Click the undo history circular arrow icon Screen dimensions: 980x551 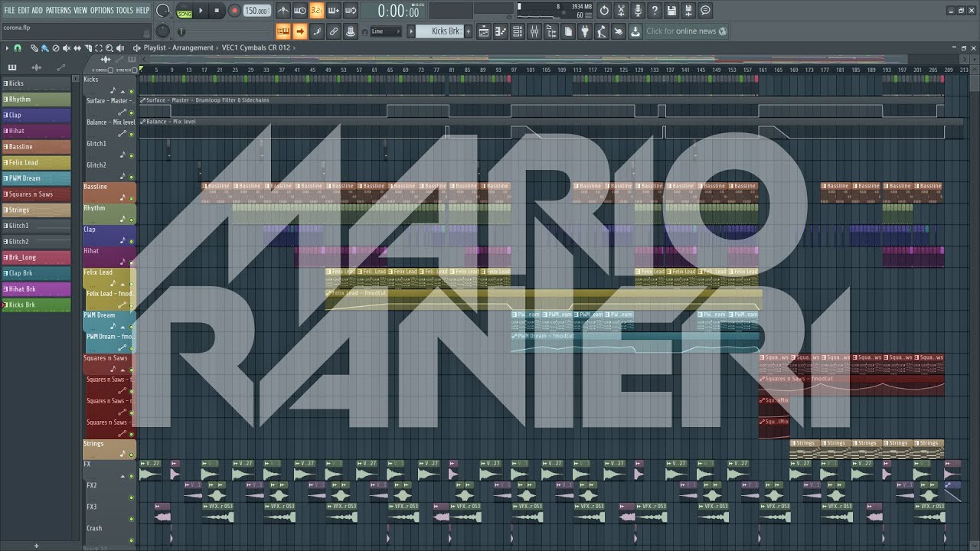point(604,11)
